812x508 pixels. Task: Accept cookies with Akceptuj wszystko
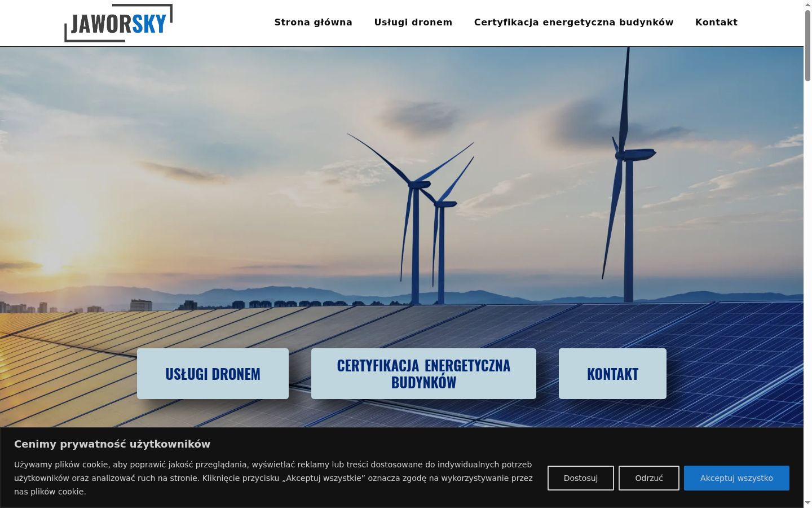(x=736, y=478)
